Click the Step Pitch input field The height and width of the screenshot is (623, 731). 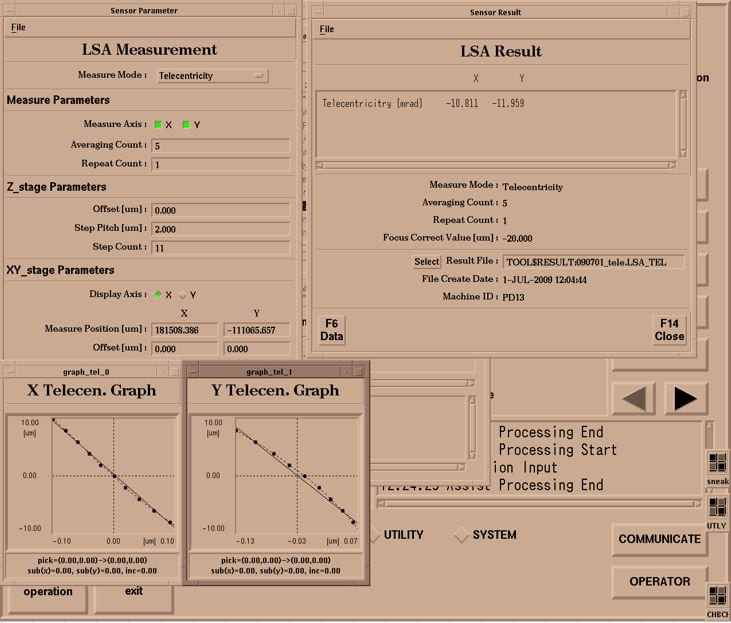coord(221,229)
